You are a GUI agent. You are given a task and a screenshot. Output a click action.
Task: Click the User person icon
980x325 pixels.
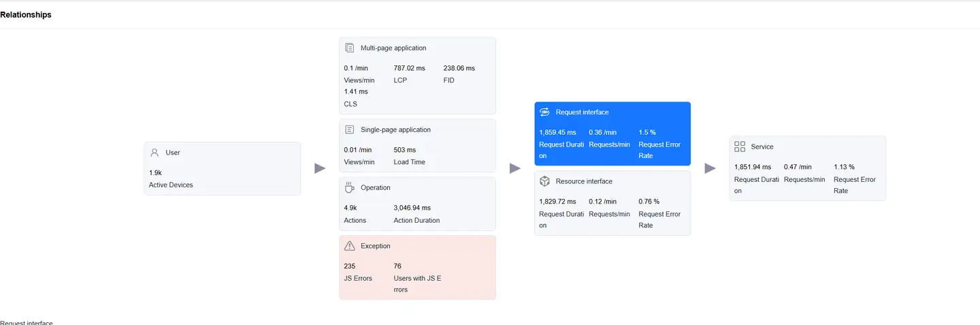154,153
